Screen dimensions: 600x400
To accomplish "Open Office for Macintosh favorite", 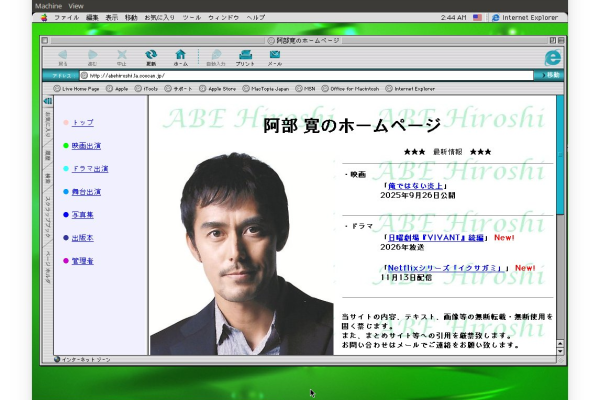I will click(350, 89).
